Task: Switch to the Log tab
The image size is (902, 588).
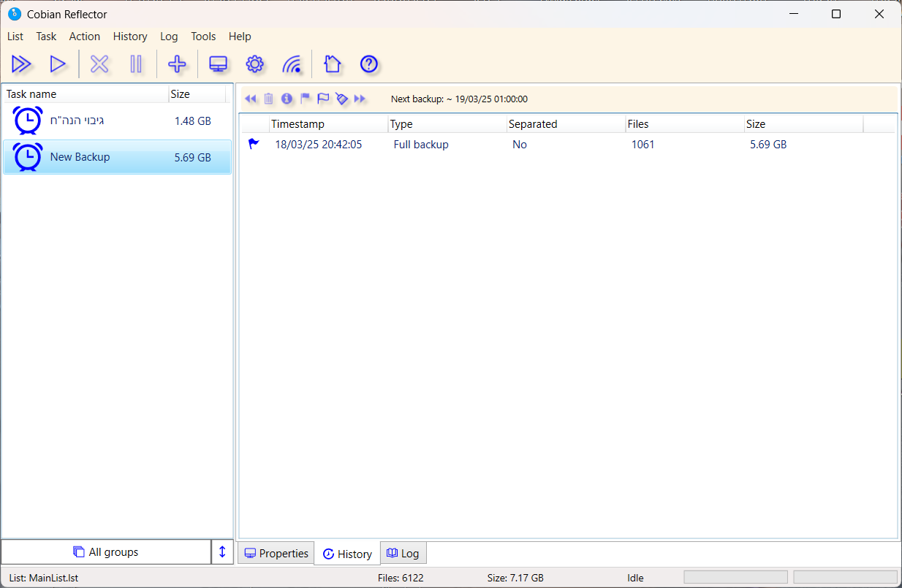Action: [403, 554]
